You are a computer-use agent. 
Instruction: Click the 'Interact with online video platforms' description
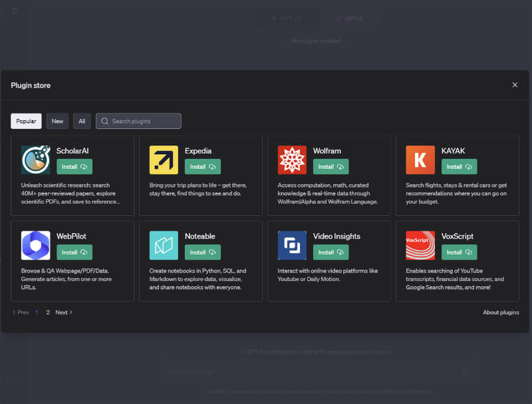(x=327, y=275)
